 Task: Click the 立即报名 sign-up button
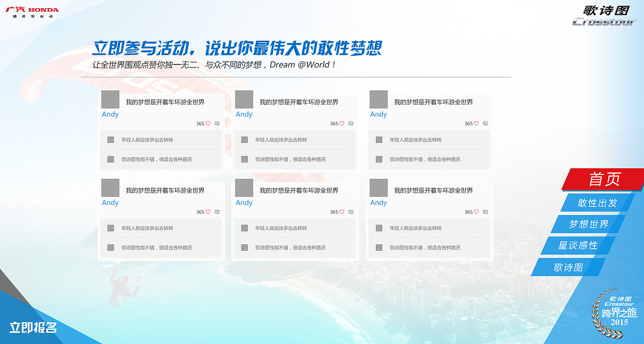point(33,327)
